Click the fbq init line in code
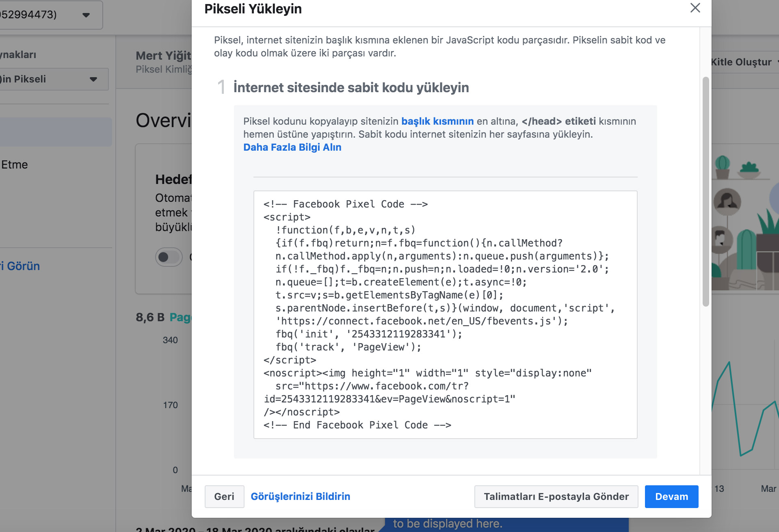 [369, 334]
